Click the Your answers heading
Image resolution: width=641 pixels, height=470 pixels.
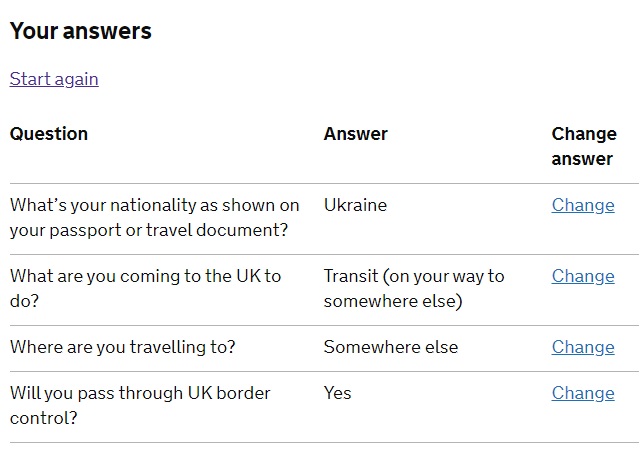coord(81,31)
